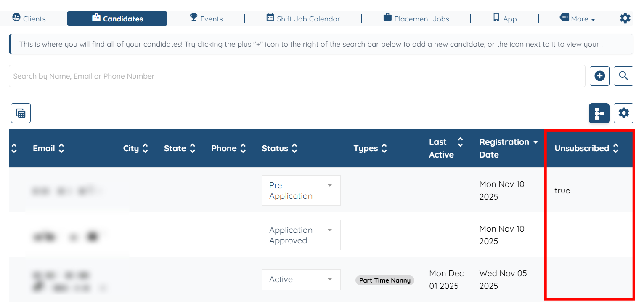The height and width of the screenshot is (307, 644).
Task: Sort candidates by Last Active column
Action: pyautogui.click(x=446, y=148)
